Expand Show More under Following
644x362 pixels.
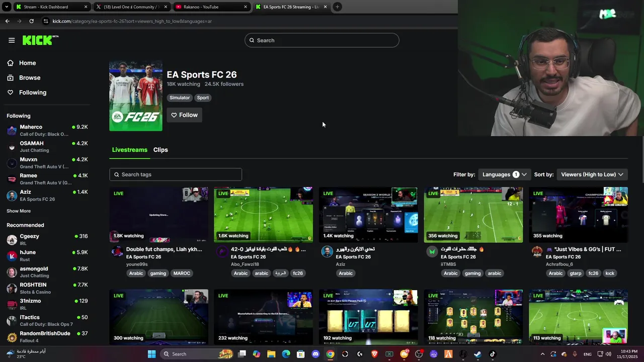point(19,211)
